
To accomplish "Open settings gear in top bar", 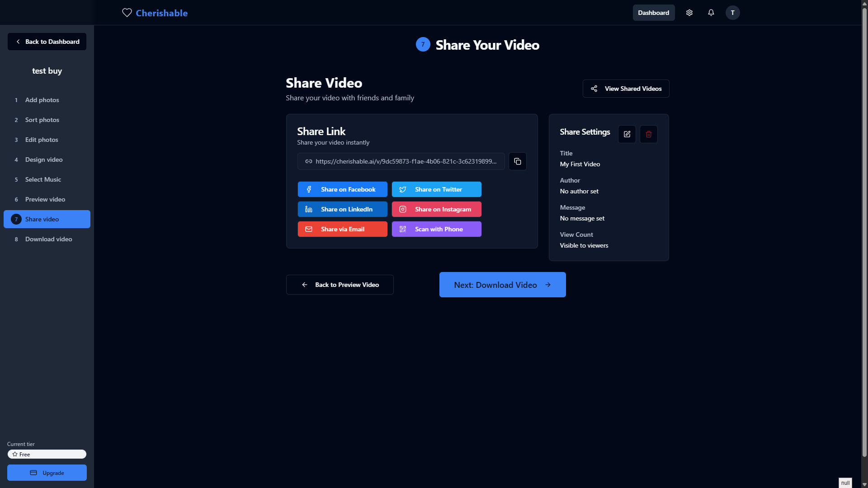I will (x=689, y=13).
